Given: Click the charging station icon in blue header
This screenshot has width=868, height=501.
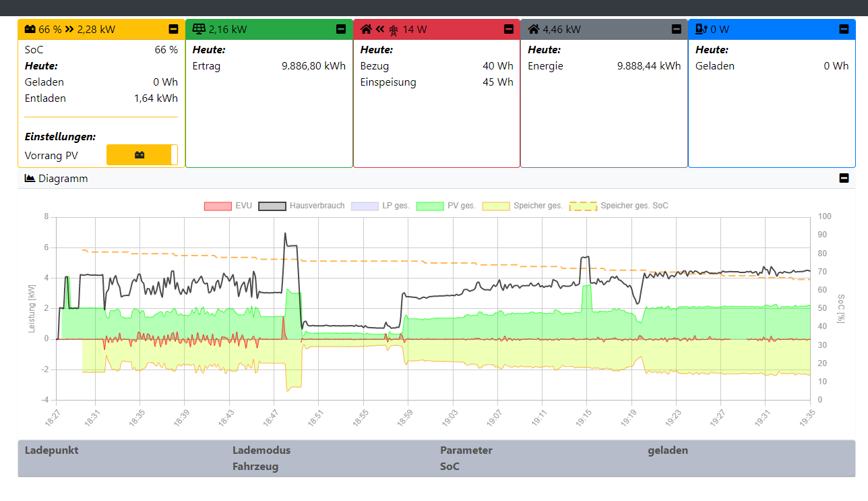Looking at the screenshot, I should (702, 29).
